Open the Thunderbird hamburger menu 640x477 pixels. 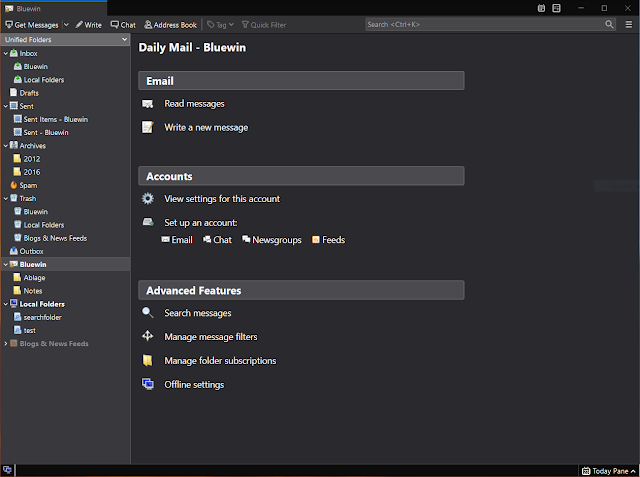pyautogui.click(x=627, y=24)
